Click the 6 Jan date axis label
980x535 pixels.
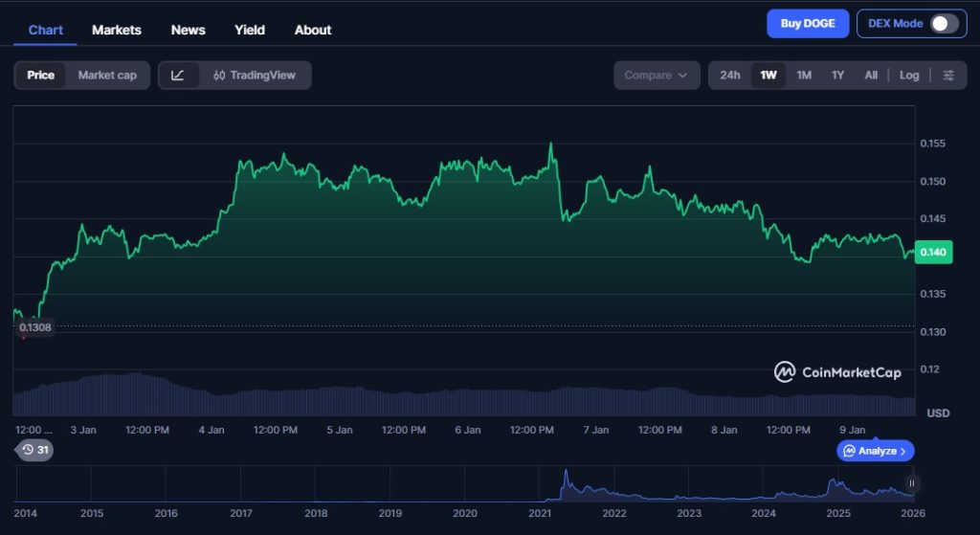467,430
